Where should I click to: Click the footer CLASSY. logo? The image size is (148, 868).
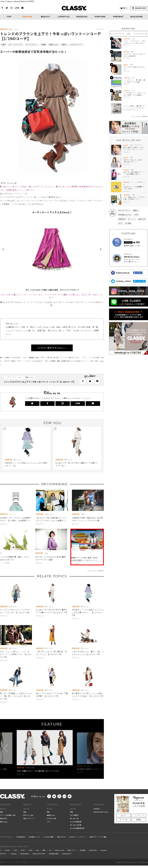(x=12, y=796)
